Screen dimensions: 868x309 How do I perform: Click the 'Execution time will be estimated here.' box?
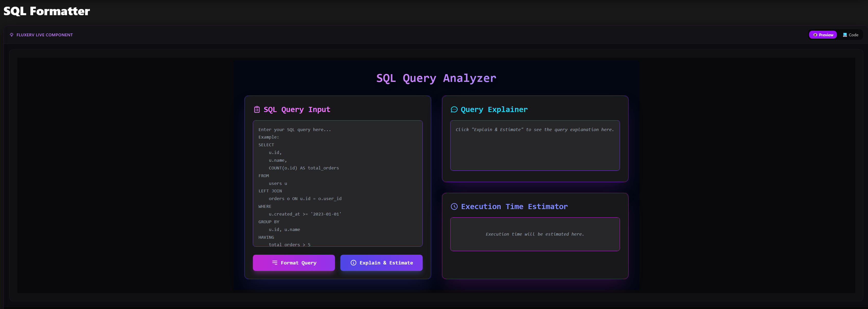[x=535, y=234]
